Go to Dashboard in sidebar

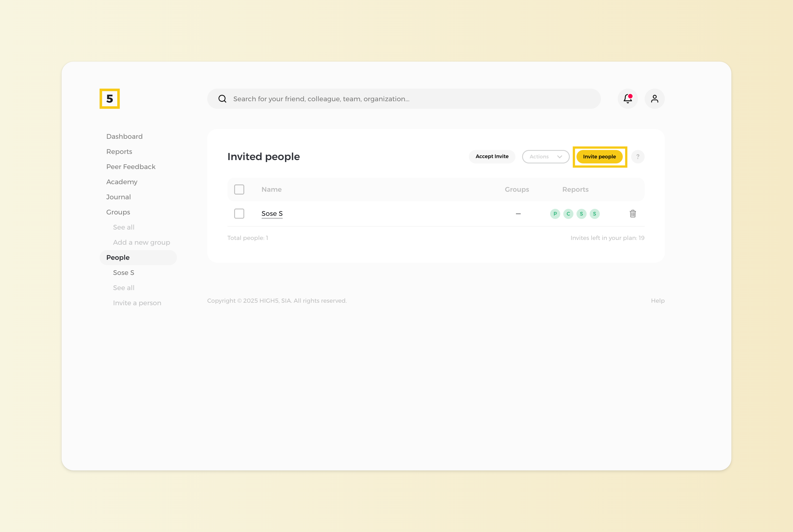(124, 137)
